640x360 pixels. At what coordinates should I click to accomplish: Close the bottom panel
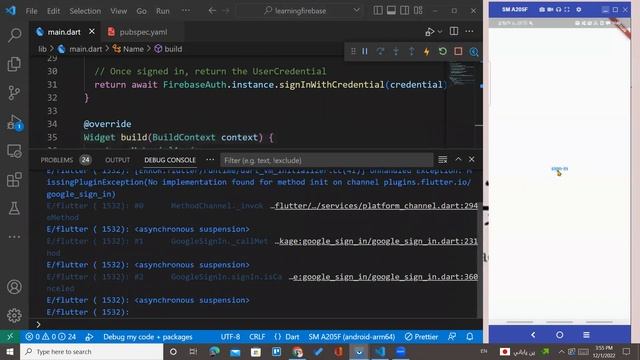click(x=471, y=160)
